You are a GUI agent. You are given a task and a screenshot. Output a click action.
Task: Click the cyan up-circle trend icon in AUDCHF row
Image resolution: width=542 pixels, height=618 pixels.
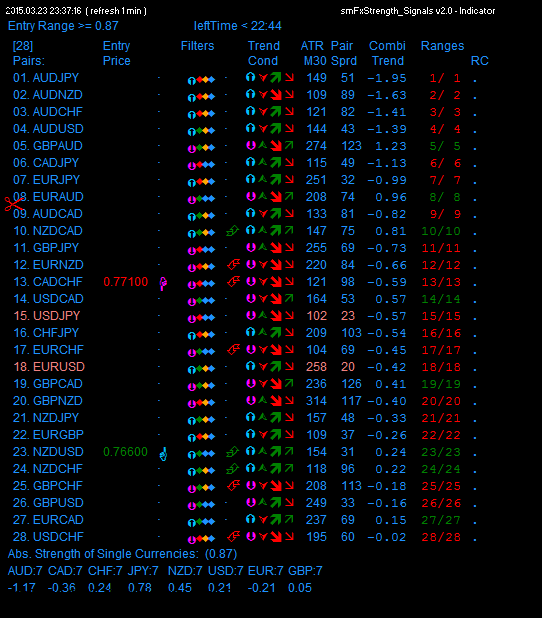tap(250, 111)
